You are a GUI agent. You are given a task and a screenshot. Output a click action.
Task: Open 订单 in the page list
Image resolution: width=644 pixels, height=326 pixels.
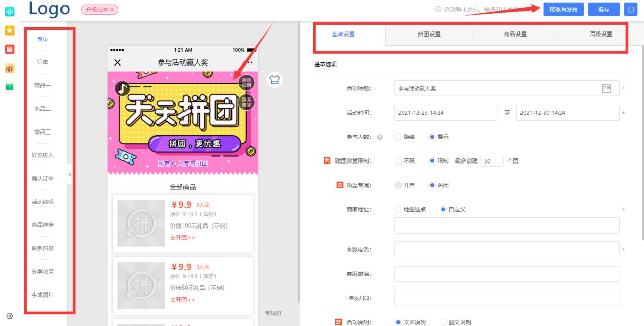[43, 62]
